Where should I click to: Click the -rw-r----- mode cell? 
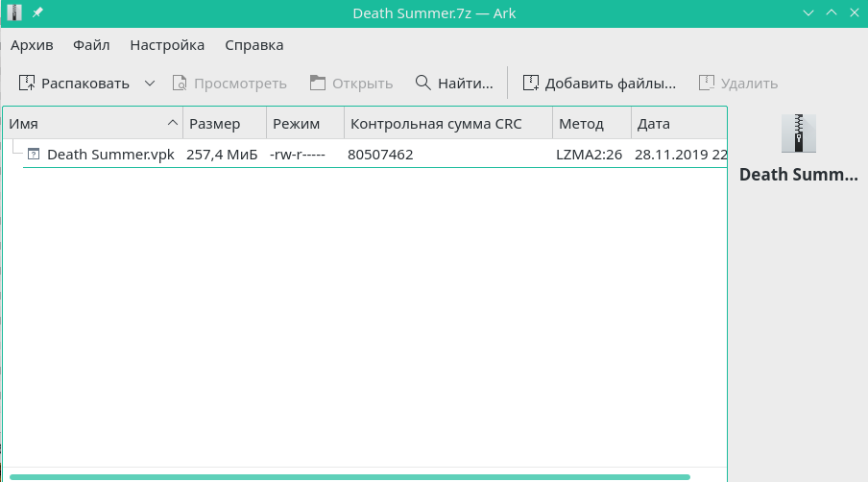click(x=298, y=155)
